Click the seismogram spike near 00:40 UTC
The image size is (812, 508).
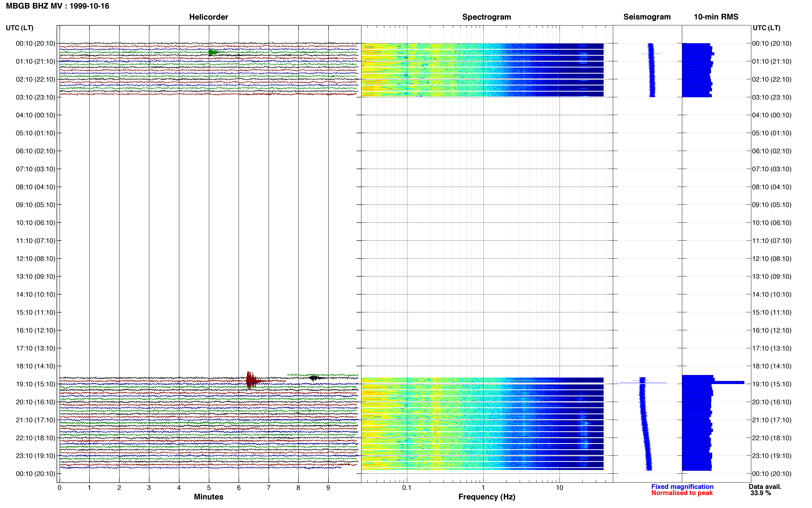(x=651, y=54)
